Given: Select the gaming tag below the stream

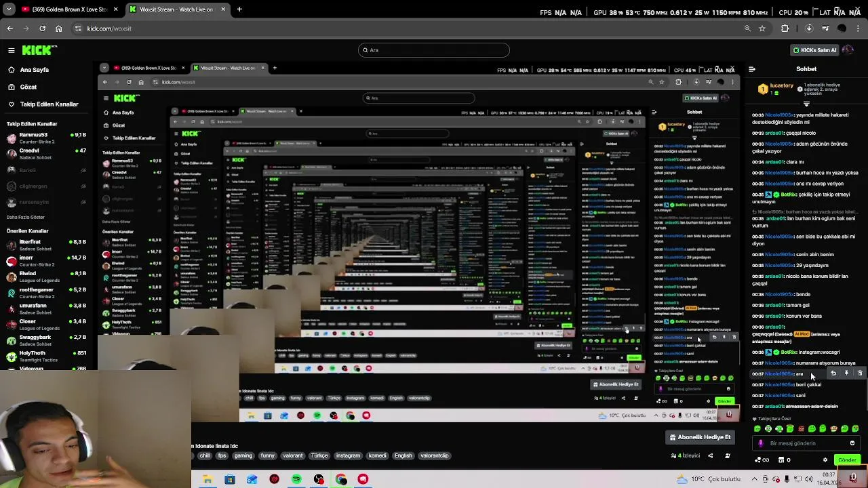Looking at the screenshot, I should pos(243,455).
